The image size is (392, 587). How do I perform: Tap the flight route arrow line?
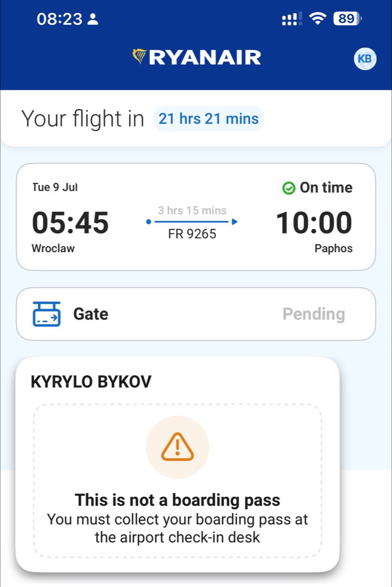pyautogui.click(x=192, y=222)
